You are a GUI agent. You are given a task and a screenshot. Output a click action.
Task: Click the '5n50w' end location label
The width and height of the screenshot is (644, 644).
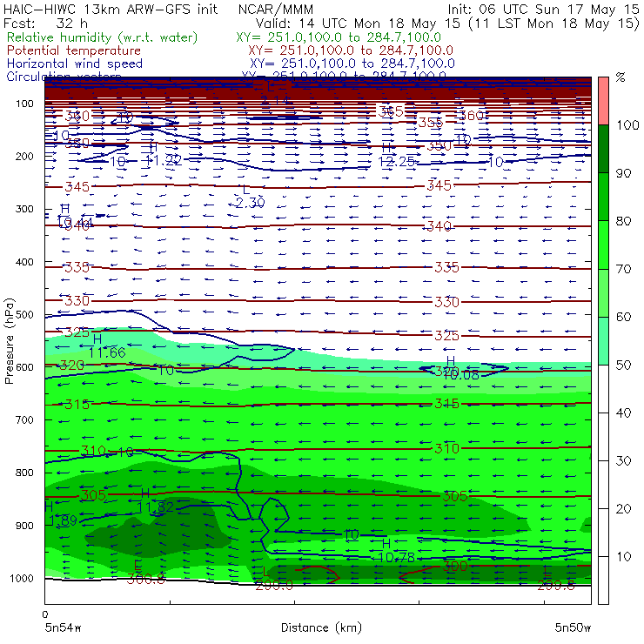pyautogui.click(x=573, y=627)
